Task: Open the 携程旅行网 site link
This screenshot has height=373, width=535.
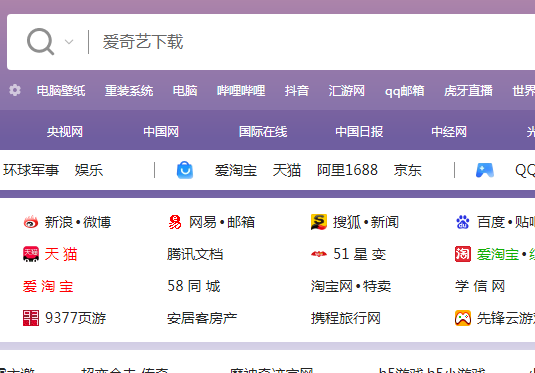Action: click(346, 318)
